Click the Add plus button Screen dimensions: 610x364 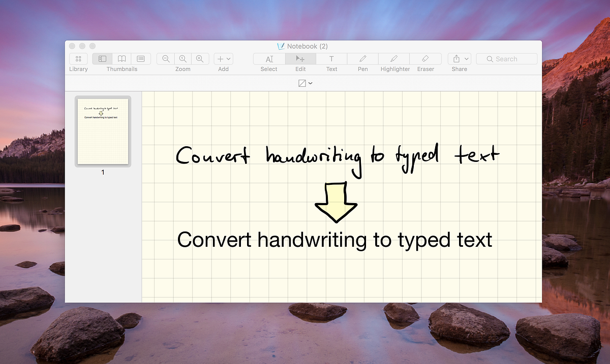[x=220, y=58]
